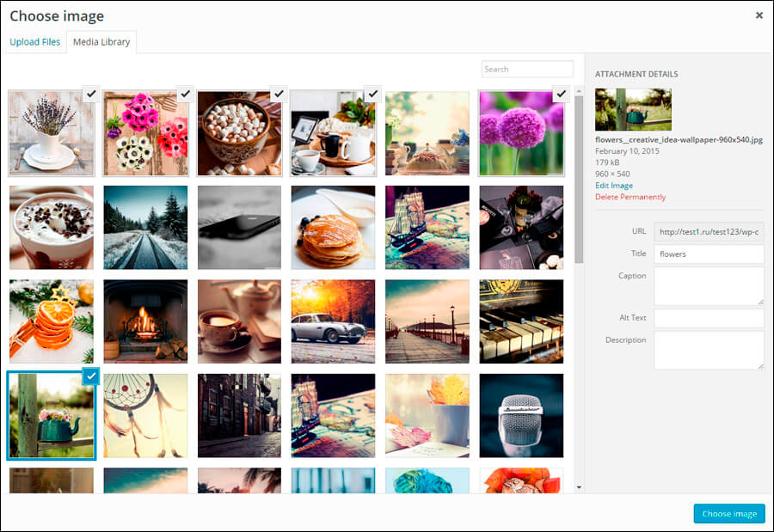Switch to the Upload Files tab
This screenshot has height=532, width=774.
(x=34, y=41)
